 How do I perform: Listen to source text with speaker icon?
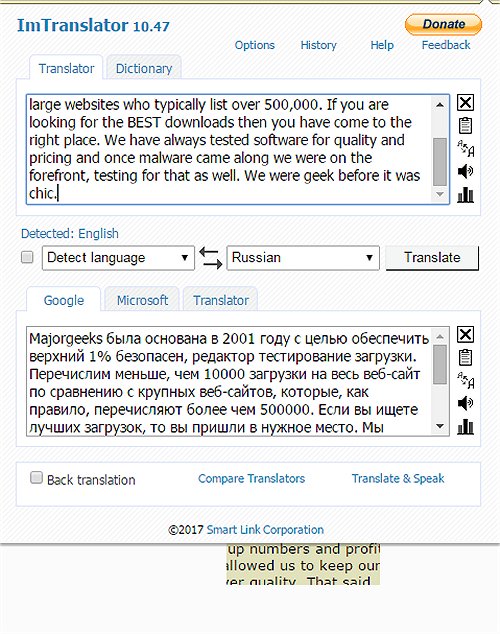tap(465, 171)
